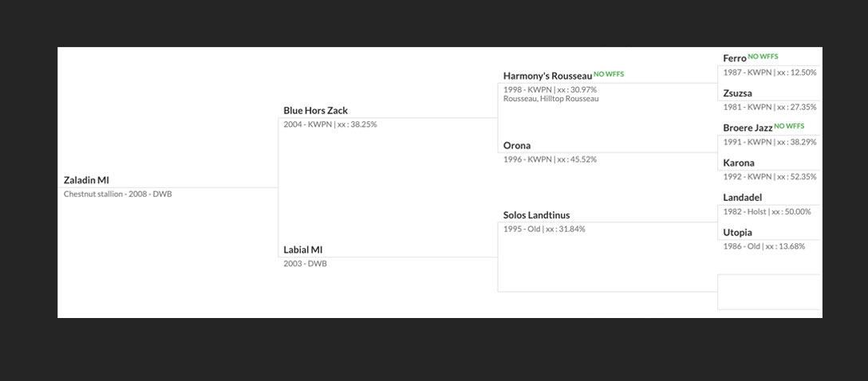Open the Ferro ancestor name

735,58
